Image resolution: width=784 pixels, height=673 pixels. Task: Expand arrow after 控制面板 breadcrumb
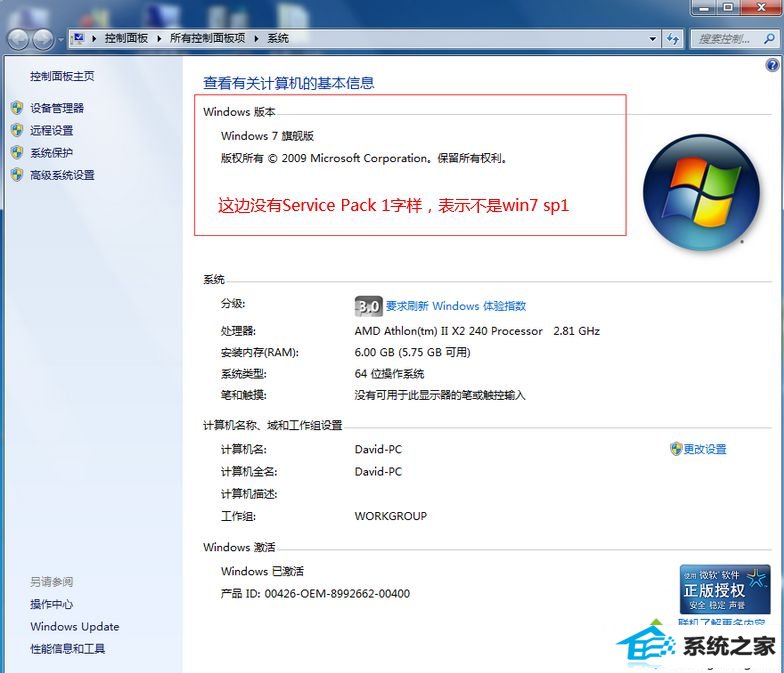pyautogui.click(x=159, y=38)
